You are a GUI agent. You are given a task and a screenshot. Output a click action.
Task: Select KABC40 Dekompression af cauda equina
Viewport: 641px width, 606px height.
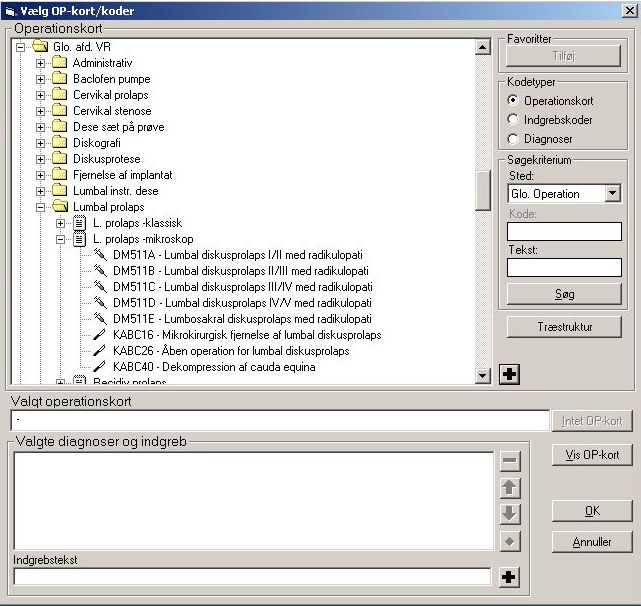point(214,367)
